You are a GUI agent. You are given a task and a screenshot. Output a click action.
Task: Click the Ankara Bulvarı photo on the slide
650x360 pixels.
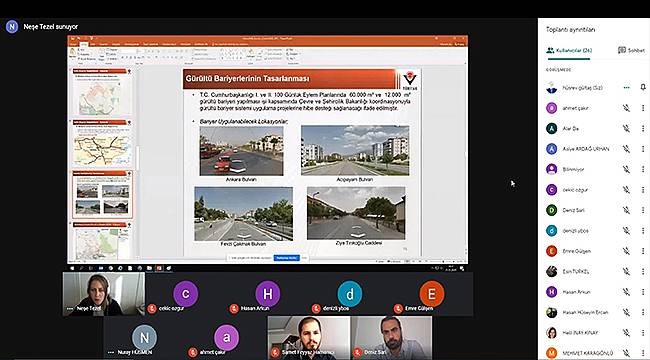click(241, 151)
